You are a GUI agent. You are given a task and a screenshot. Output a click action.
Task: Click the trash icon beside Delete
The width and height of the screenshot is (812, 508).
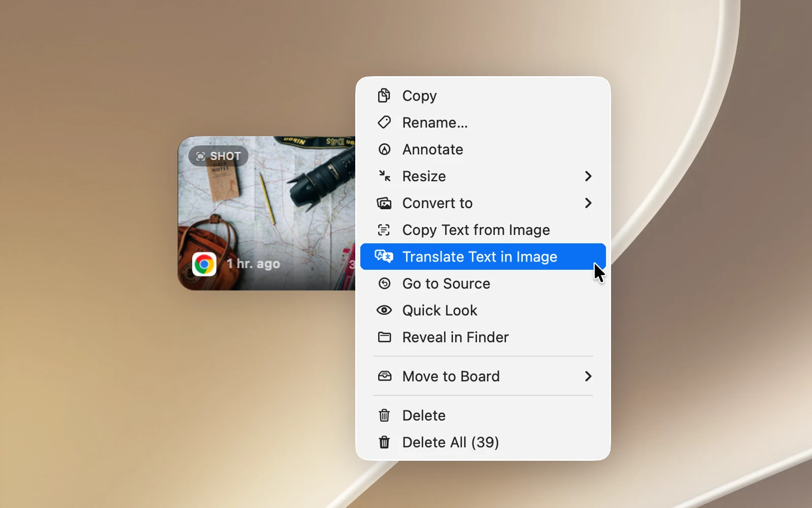(384, 415)
